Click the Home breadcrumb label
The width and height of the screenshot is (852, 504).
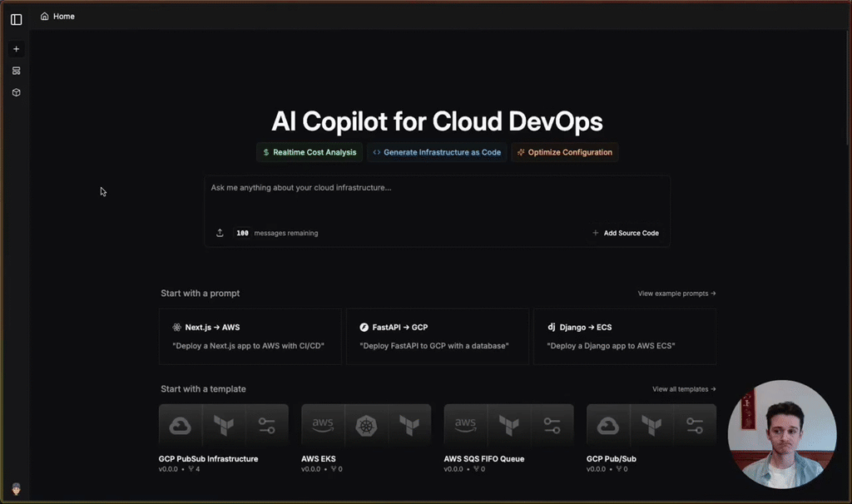(x=64, y=17)
